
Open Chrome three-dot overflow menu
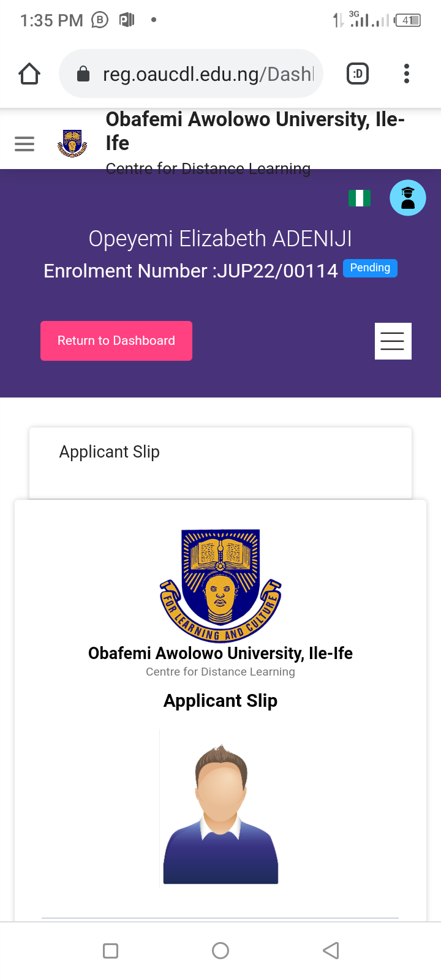(406, 74)
